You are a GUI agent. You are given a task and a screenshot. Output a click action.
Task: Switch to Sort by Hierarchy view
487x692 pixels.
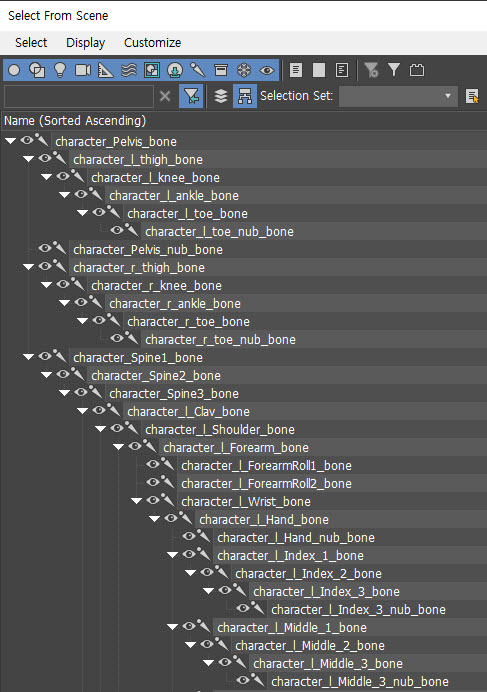(245, 96)
